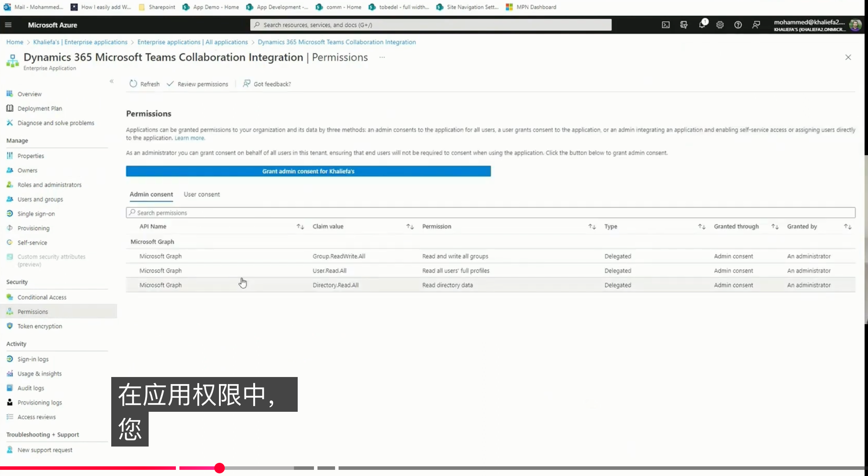The image size is (868, 476).
Task: Click the Audit logs icon
Action: coord(10,388)
